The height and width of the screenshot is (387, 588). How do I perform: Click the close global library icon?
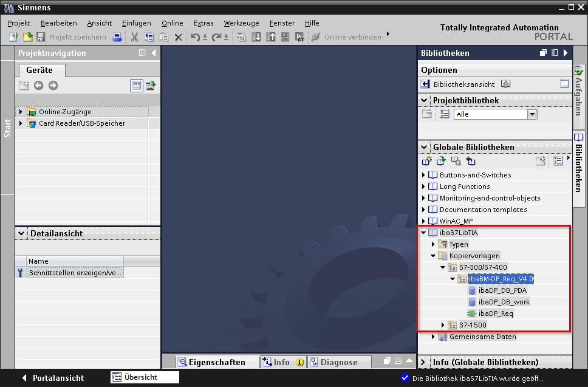471,161
